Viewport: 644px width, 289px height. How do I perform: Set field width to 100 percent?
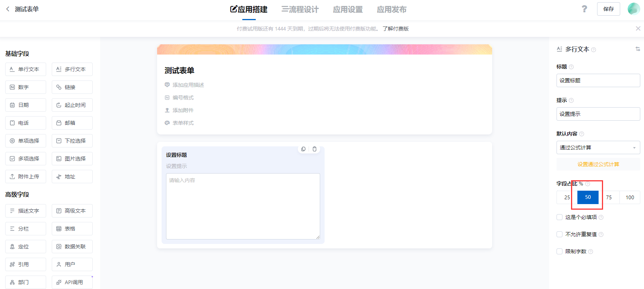tap(629, 197)
